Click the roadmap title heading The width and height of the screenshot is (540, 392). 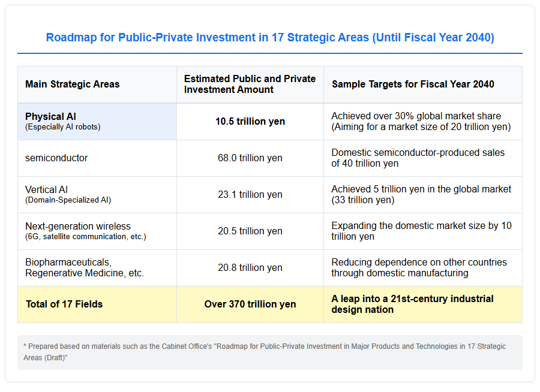click(270, 37)
